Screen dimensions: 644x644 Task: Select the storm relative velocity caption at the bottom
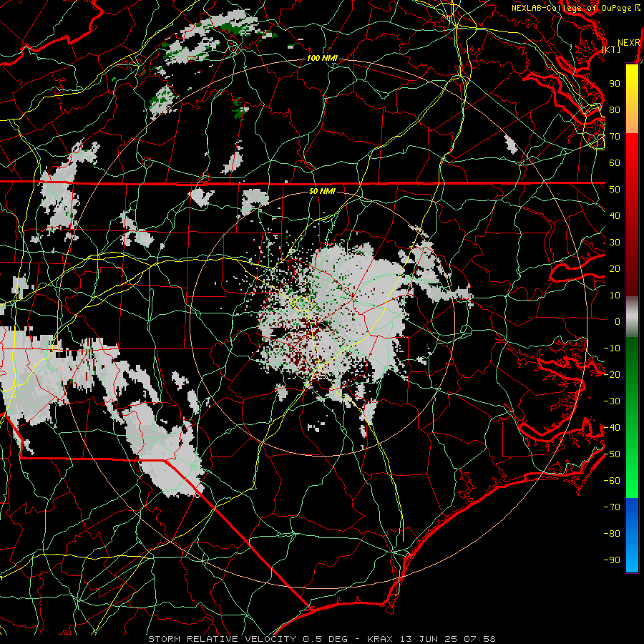tap(322, 639)
